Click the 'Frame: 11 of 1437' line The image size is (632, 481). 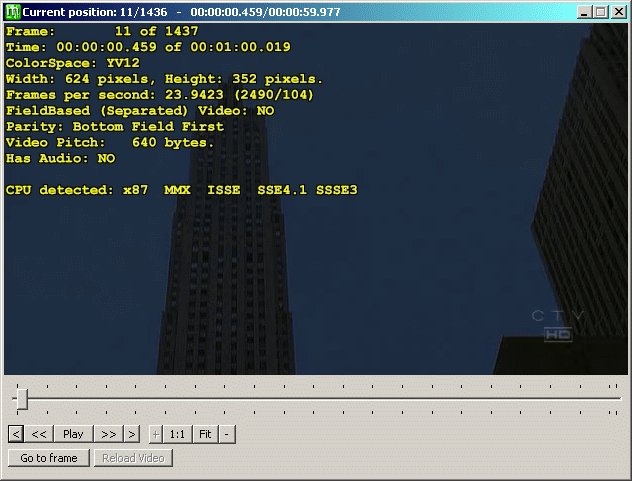coord(102,31)
